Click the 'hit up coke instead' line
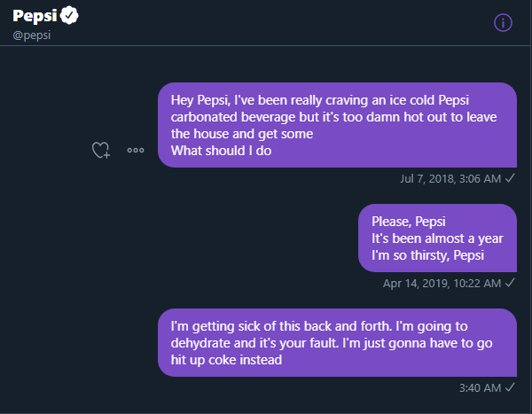The height and width of the screenshot is (414, 532). (226, 360)
